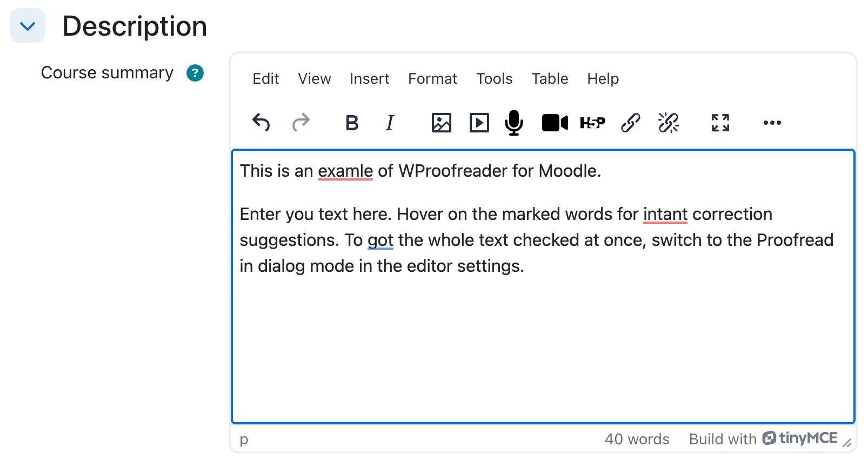Open the View menu
This screenshot has width=868, height=467.
(315, 79)
